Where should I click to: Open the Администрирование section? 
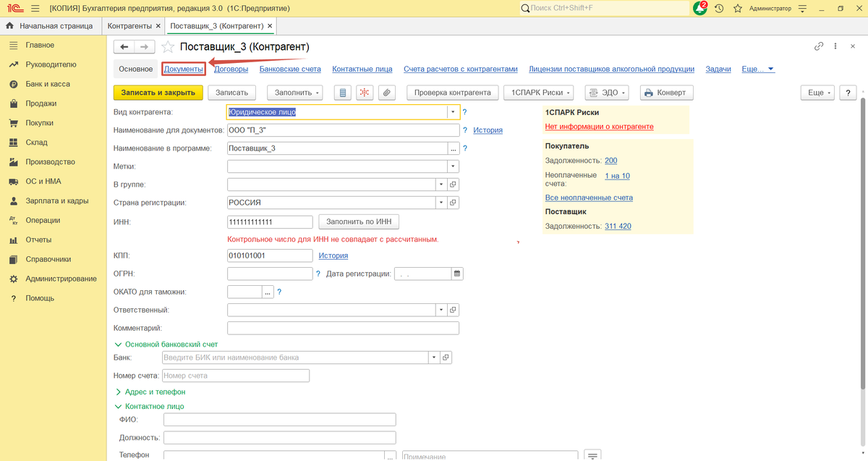point(61,279)
